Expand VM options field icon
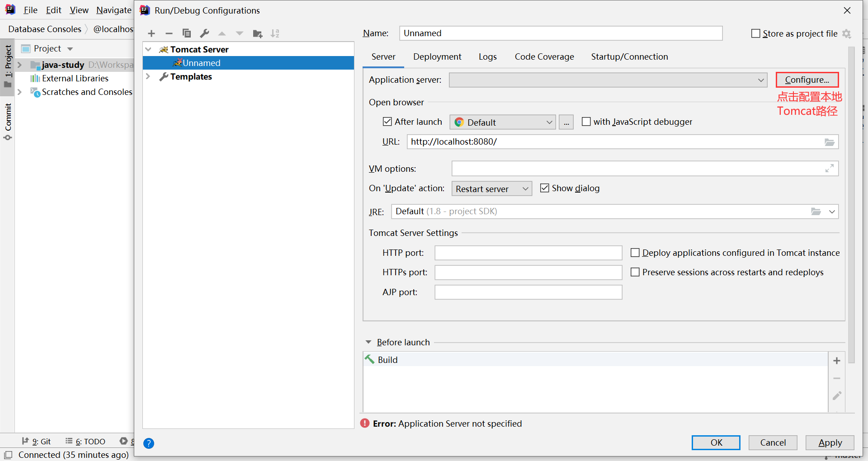This screenshot has width=868, height=461. tap(830, 168)
